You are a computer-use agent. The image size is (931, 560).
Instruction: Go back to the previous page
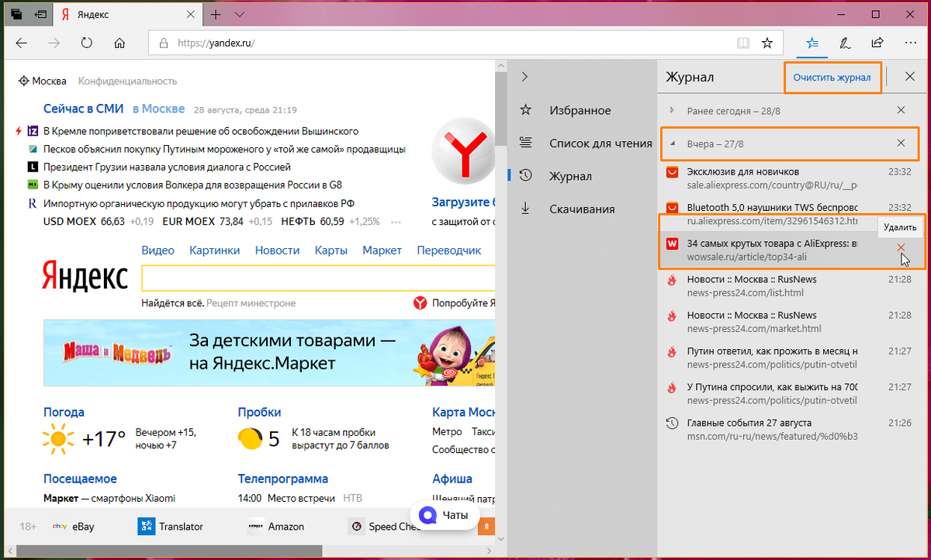pos(22,43)
